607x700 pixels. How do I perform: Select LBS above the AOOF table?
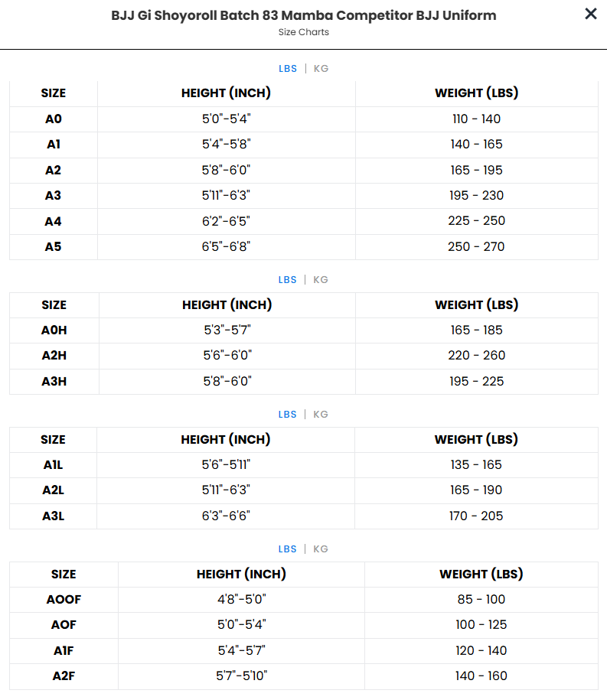(x=288, y=549)
